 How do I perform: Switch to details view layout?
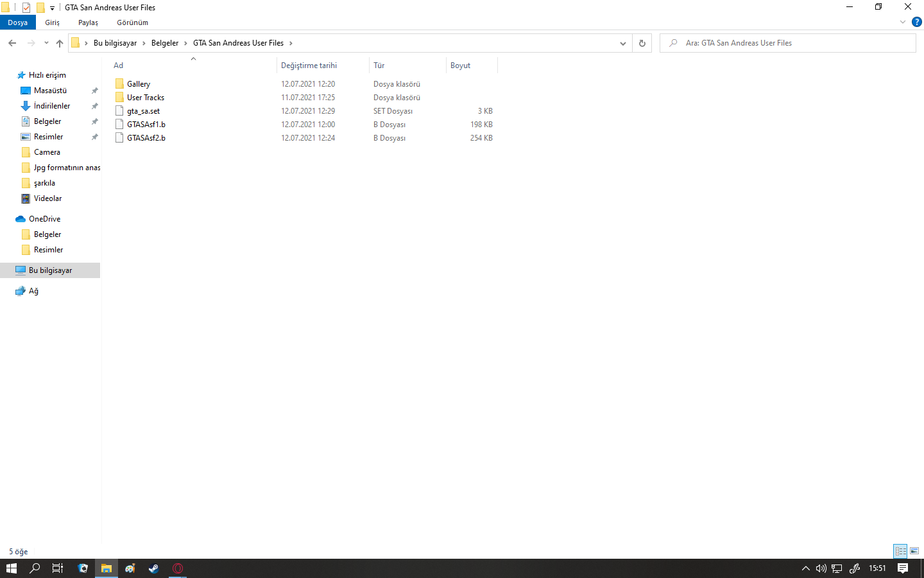(900, 551)
